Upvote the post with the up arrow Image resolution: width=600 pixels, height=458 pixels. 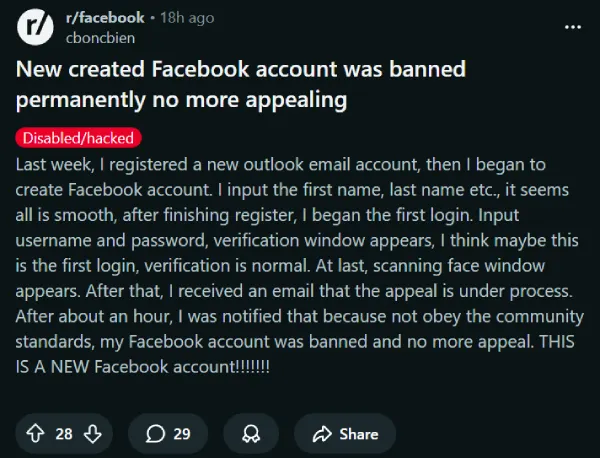37,433
